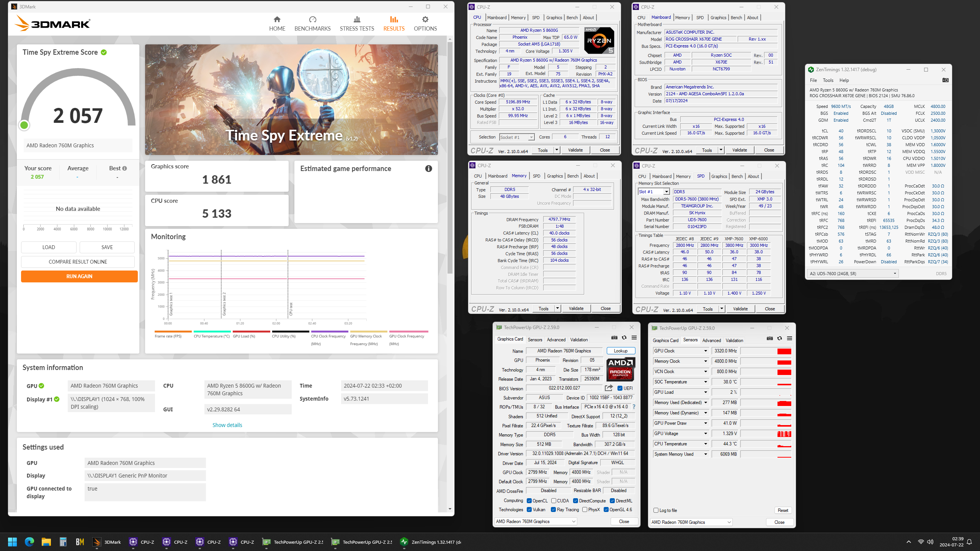Open the 3DMark Benchmarks section
The image size is (980, 551).
click(x=312, y=24)
